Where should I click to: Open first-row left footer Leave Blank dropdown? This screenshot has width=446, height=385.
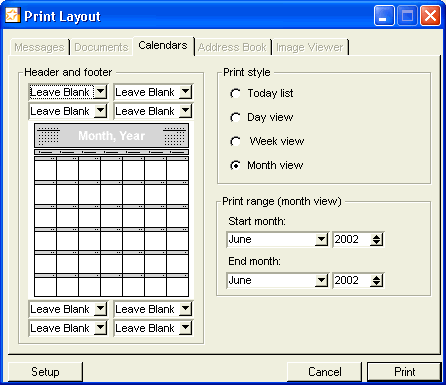tap(100, 309)
